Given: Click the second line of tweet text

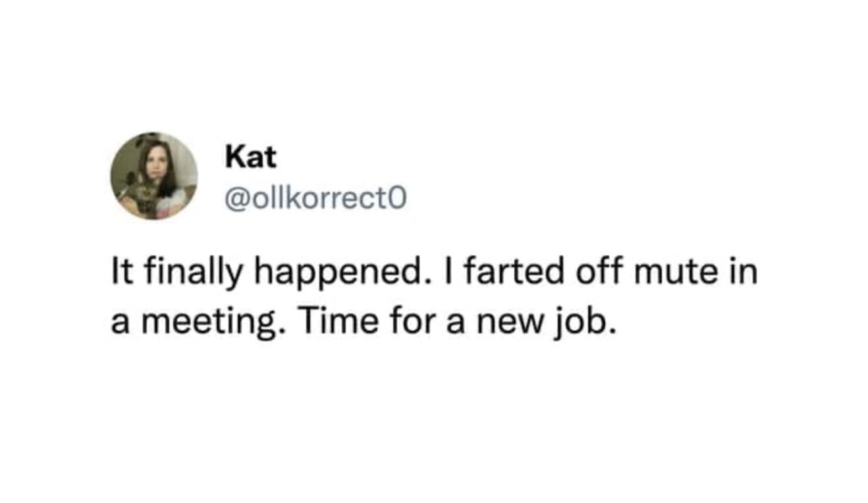Looking at the screenshot, I should (364, 323).
